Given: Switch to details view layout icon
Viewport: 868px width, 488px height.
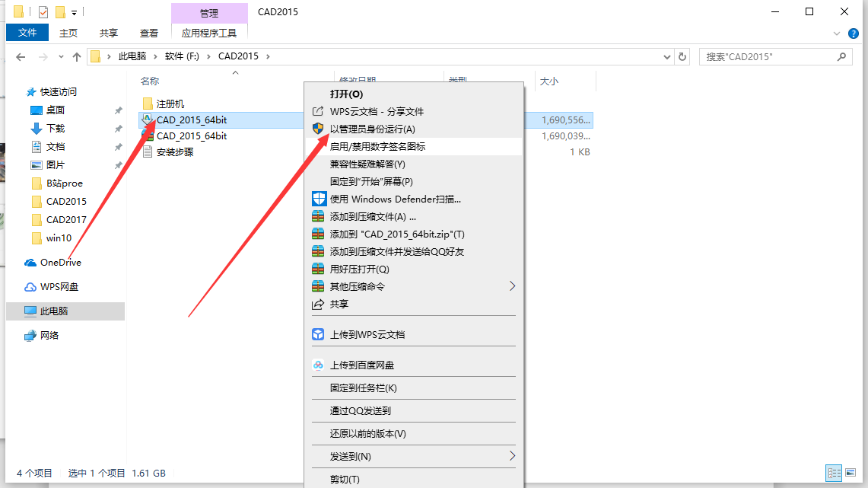Looking at the screenshot, I should pos(834,473).
